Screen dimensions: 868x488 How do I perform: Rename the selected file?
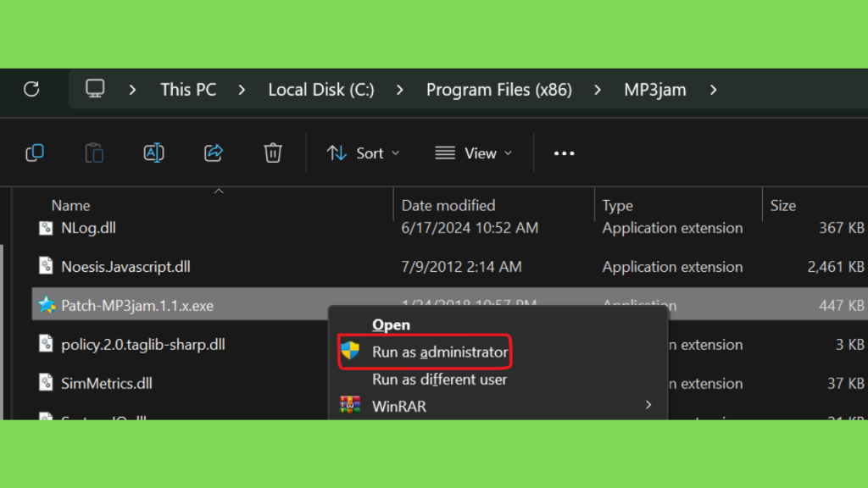coord(154,152)
